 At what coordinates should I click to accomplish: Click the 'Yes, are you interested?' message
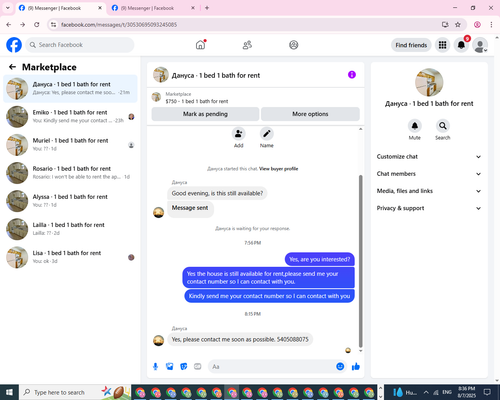click(x=320, y=259)
